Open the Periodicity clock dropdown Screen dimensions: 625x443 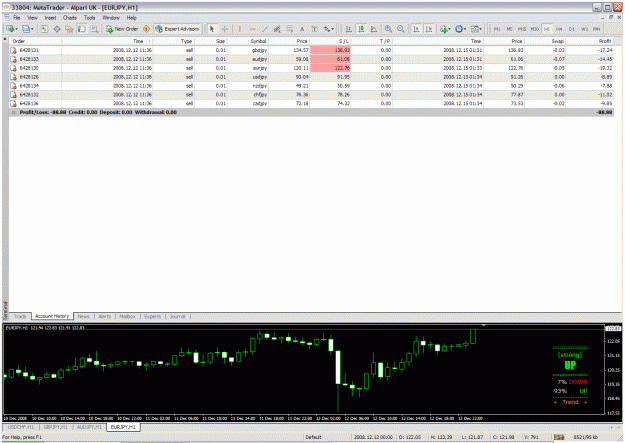click(460, 29)
